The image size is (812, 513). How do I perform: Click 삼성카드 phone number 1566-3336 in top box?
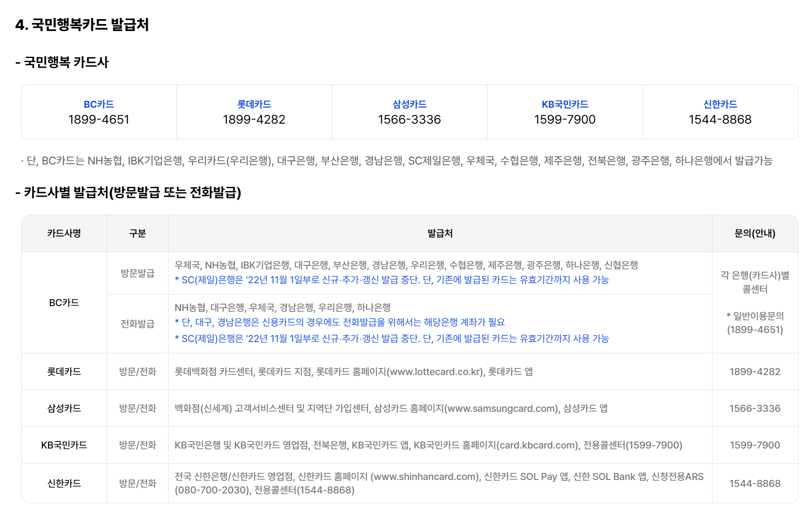tap(409, 120)
